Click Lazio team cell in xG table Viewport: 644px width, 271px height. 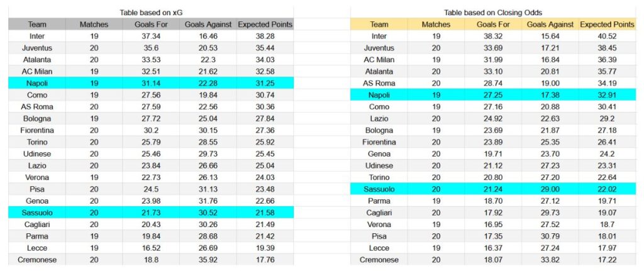coord(37,165)
